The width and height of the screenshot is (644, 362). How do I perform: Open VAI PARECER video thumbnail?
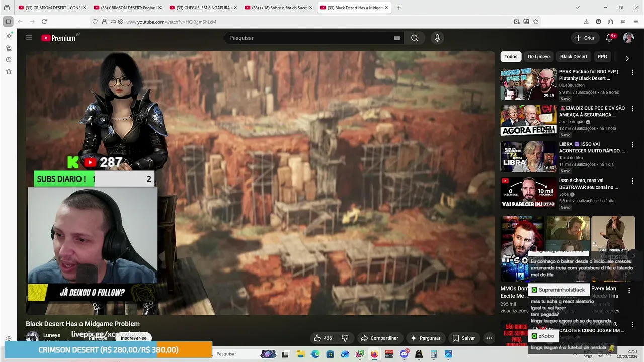[528, 193]
